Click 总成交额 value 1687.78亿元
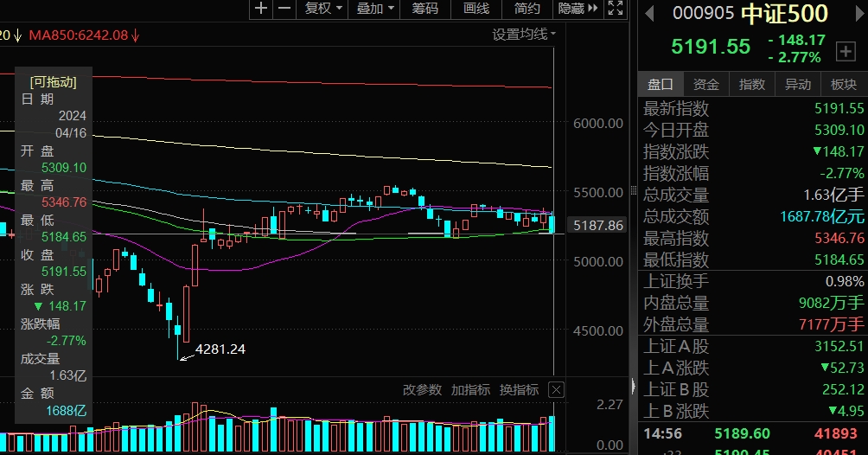This screenshot has height=455, width=868. tap(822, 217)
